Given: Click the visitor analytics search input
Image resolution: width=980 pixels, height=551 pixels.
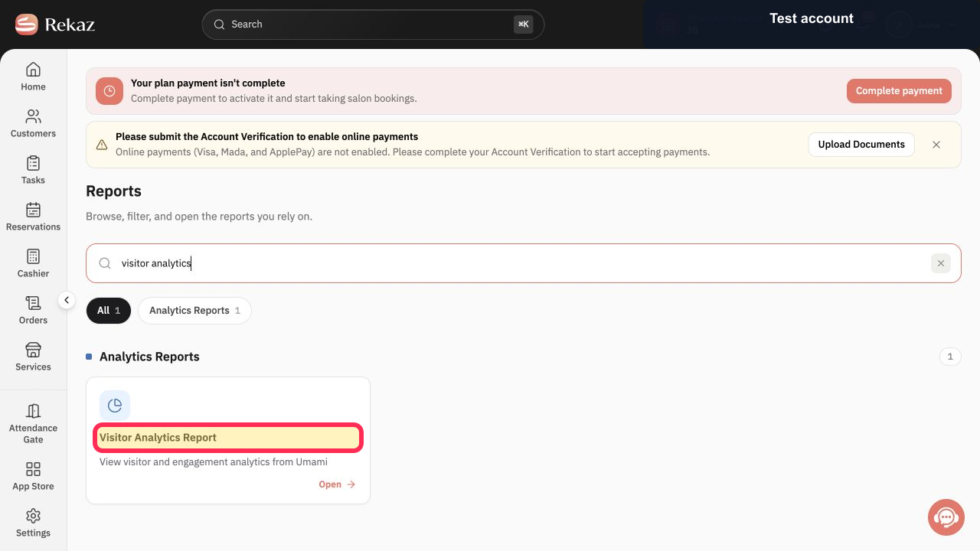Looking at the screenshot, I should (x=523, y=263).
